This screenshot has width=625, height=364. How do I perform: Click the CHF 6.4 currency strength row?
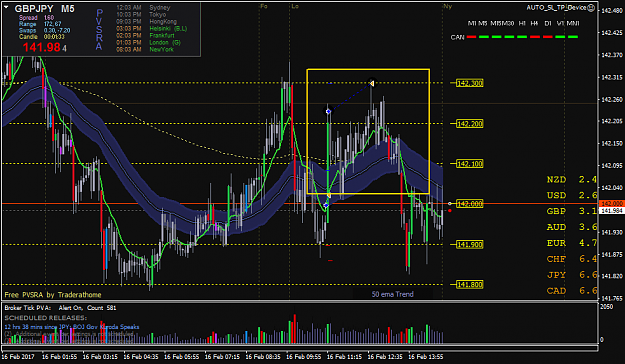point(572,259)
